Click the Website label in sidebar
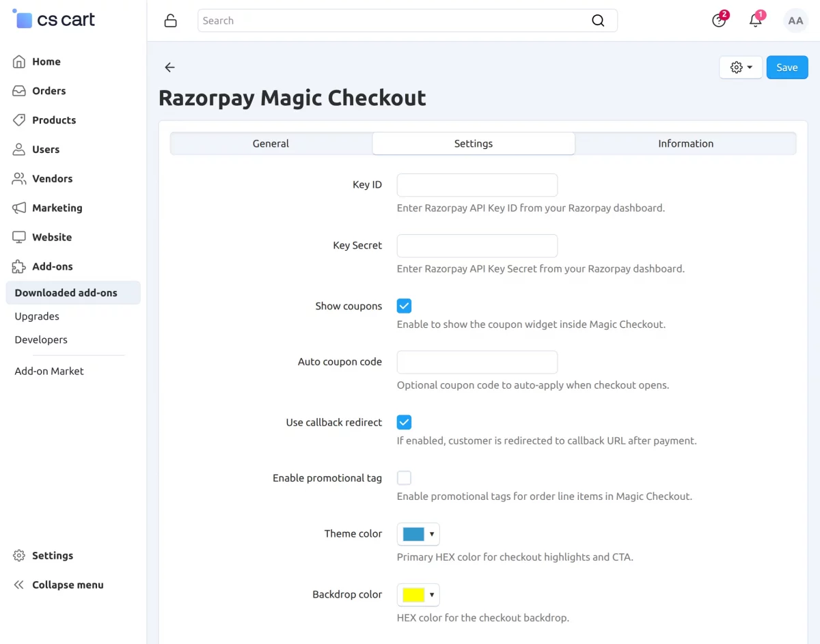The height and width of the screenshot is (644, 820). pyautogui.click(x=52, y=238)
